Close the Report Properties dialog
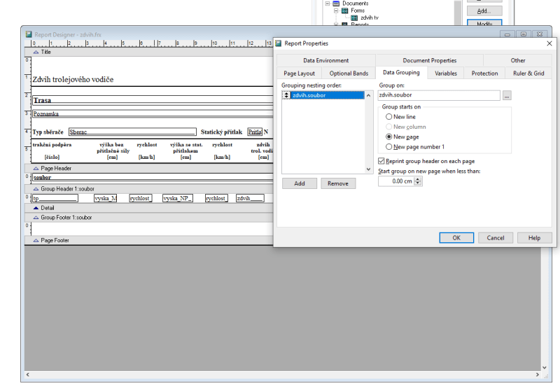The image size is (560, 392). click(x=549, y=43)
